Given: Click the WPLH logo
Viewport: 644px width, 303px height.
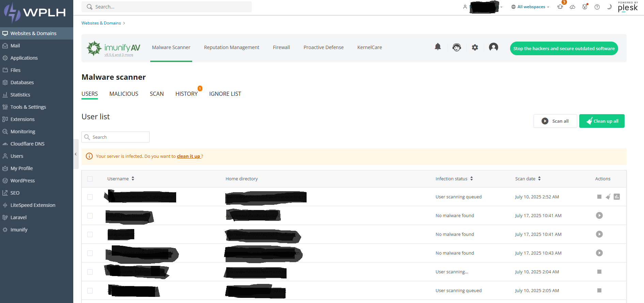Looking at the screenshot, I should 34,13.
